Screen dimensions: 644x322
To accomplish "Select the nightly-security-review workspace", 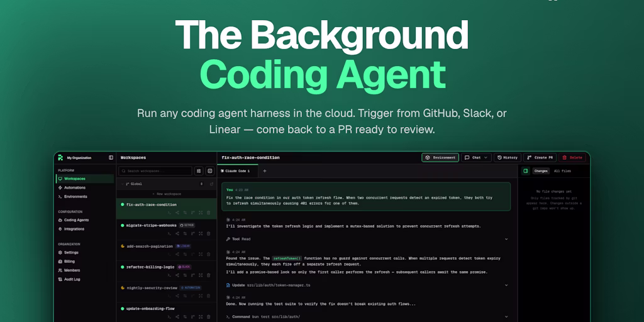I will click(x=166, y=292).
